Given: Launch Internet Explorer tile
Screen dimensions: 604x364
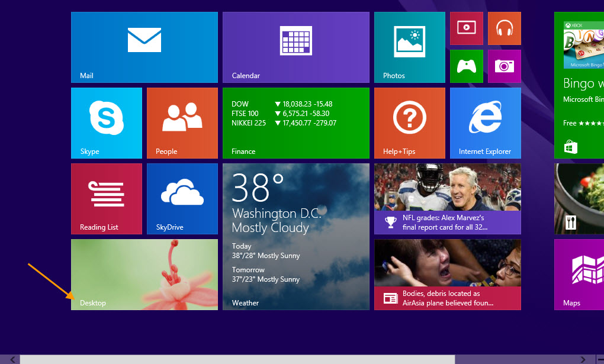Looking at the screenshot, I should 486,123.
